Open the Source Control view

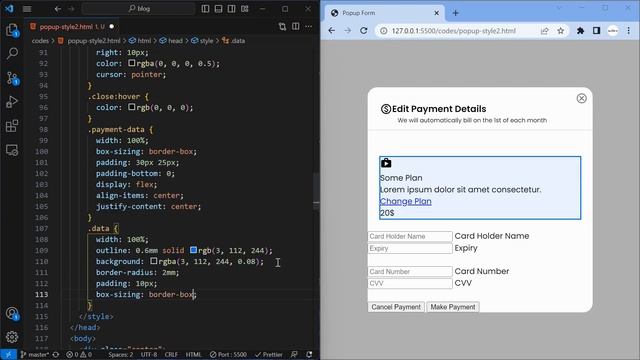12,78
